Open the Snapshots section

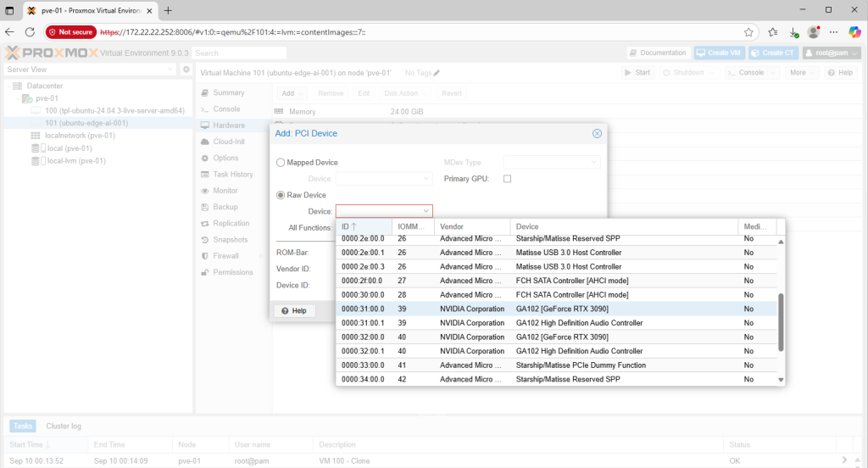tap(230, 240)
